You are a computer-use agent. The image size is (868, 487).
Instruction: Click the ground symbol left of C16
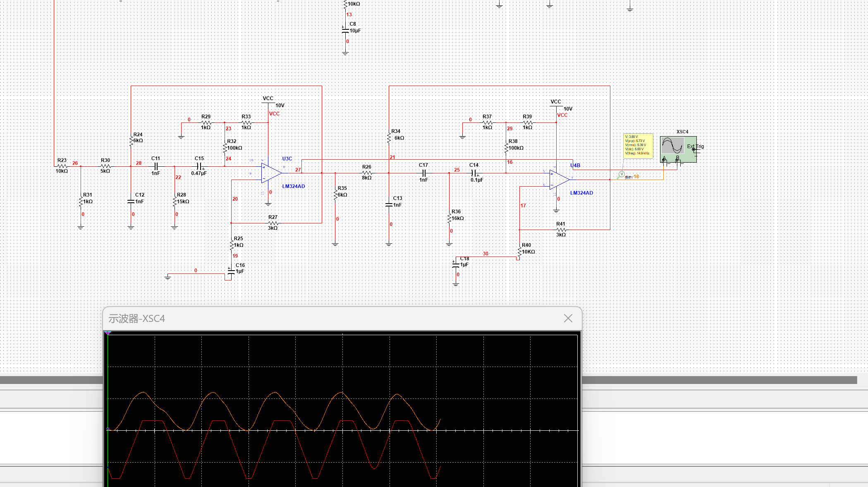(x=167, y=277)
